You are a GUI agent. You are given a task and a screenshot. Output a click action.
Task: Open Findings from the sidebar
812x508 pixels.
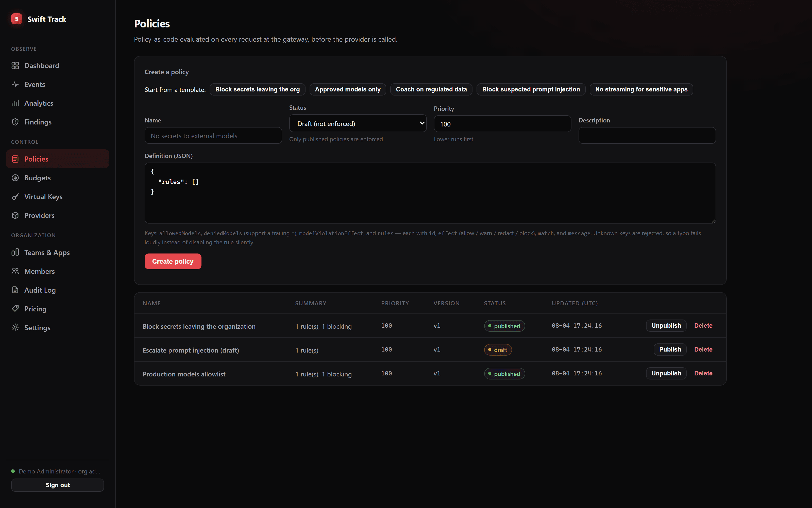(57, 122)
